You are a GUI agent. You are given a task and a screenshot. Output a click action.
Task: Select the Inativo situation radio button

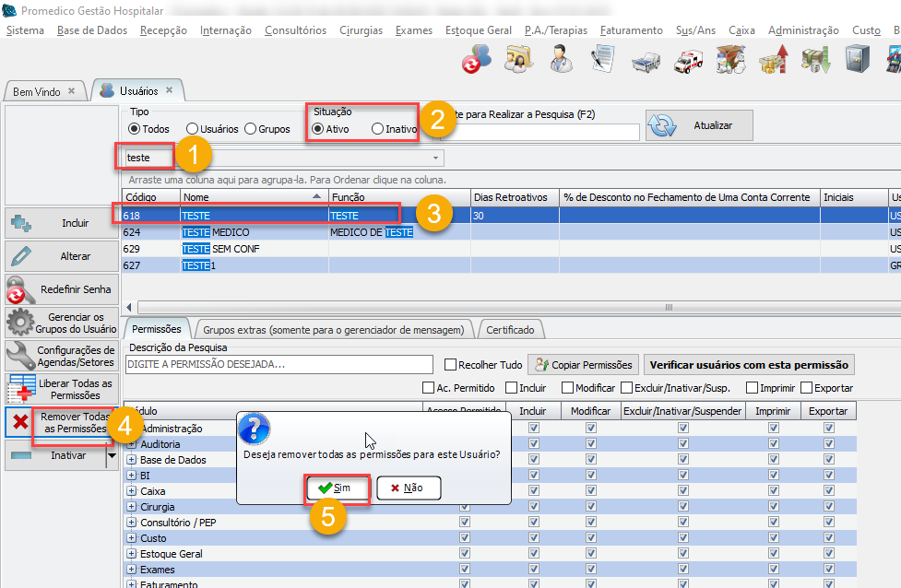(377, 129)
